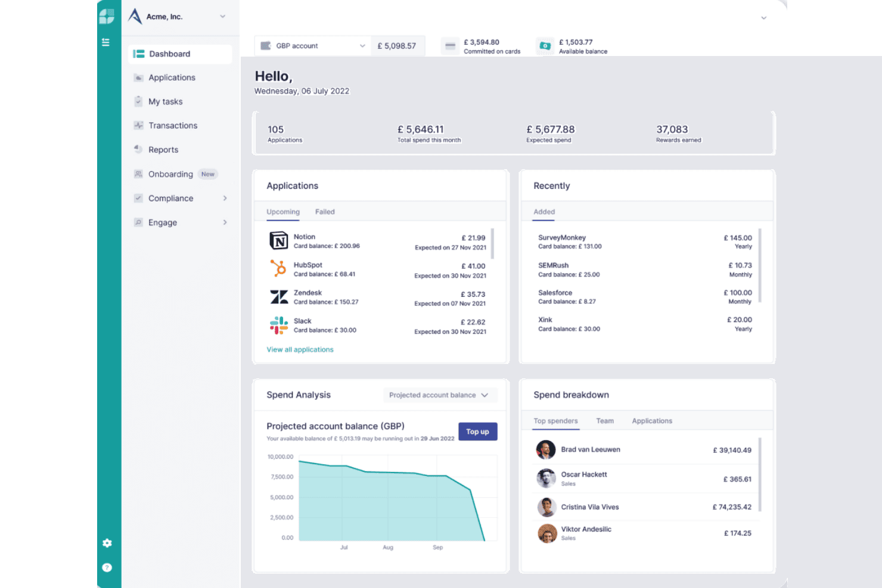Click the My tasks clipboard icon

click(x=138, y=101)
